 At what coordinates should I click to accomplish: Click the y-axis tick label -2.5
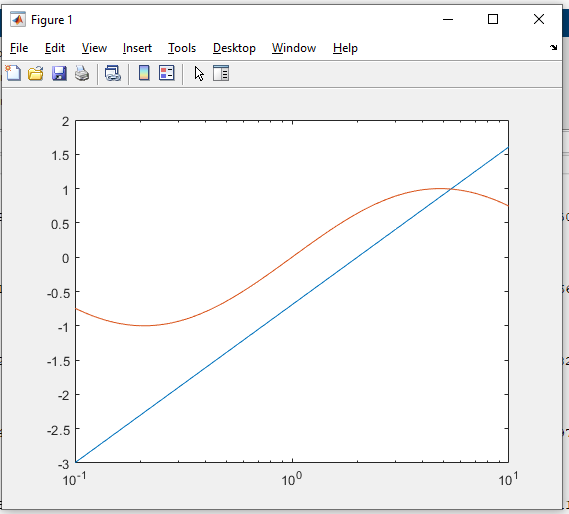click(x=58, y=430)
